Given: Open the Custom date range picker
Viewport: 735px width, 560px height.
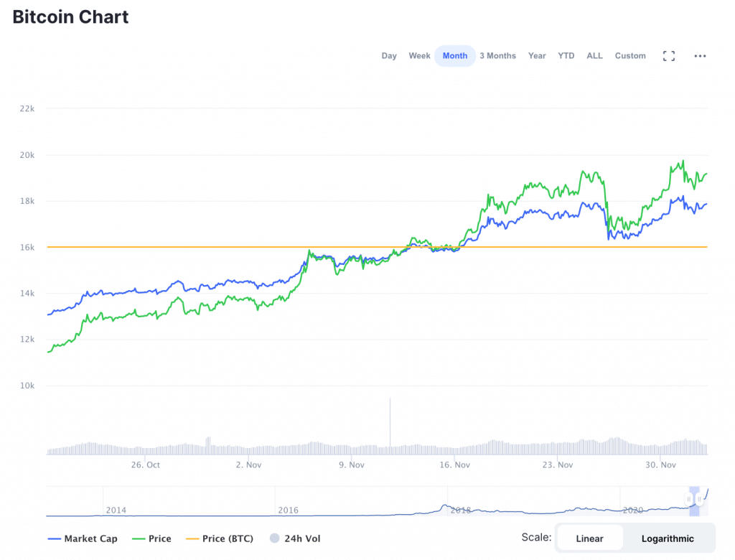Looking at the screenshot, I should click(x=630, y=56).
